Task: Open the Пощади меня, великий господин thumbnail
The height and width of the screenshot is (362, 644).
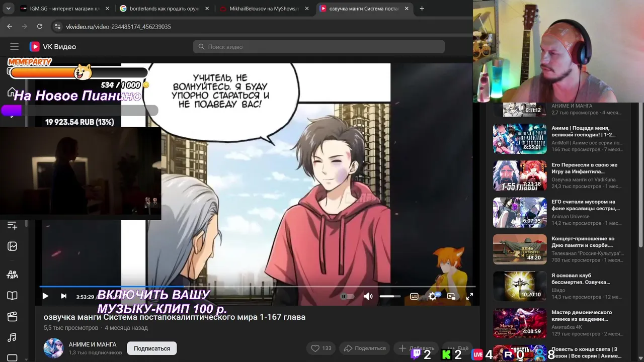Action: point(520,139)
